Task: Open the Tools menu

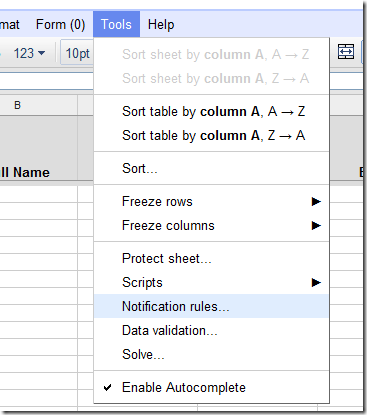Action: point(116,24)
